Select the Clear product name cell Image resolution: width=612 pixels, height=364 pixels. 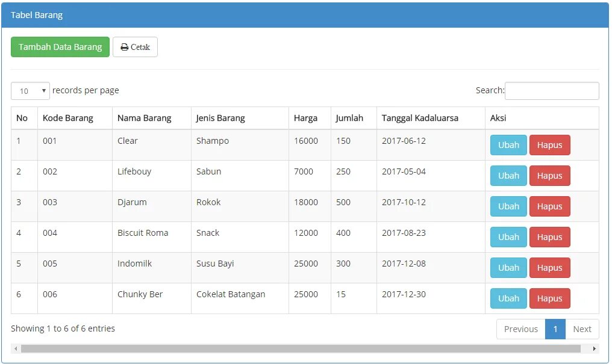[152, 145]
